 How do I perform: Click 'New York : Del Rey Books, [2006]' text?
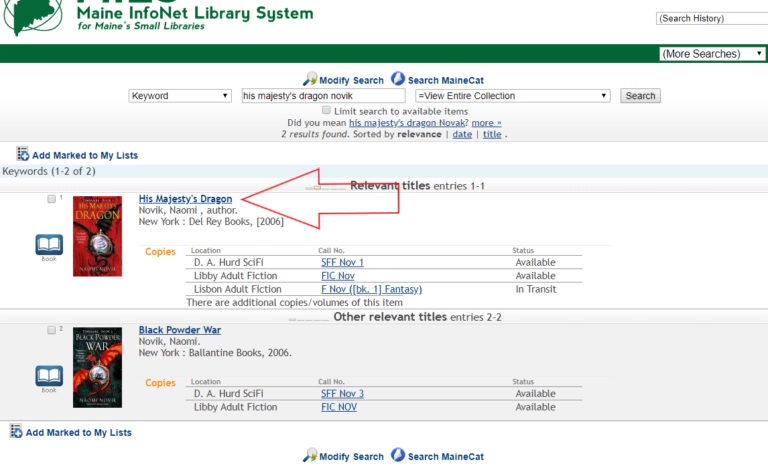211,222
